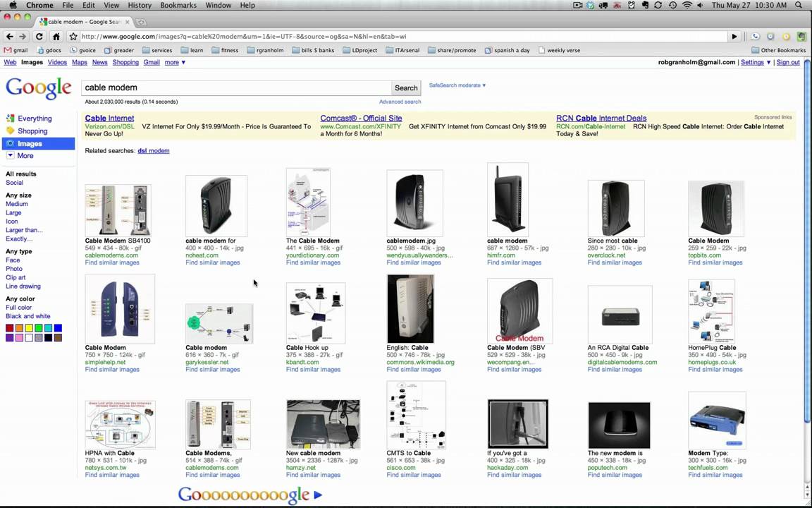Open the RCA Digital Cable modem thumbnail
The image size is (812, 508).
pos(620,315)
